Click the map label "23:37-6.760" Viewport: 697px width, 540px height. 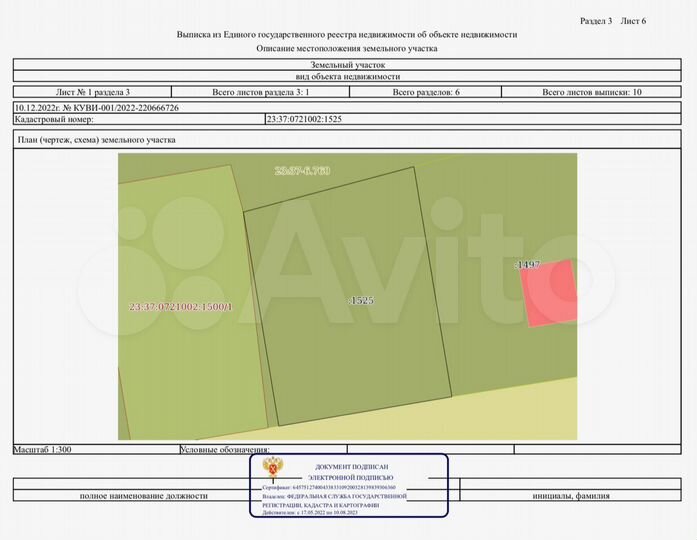tap(303, 171)
